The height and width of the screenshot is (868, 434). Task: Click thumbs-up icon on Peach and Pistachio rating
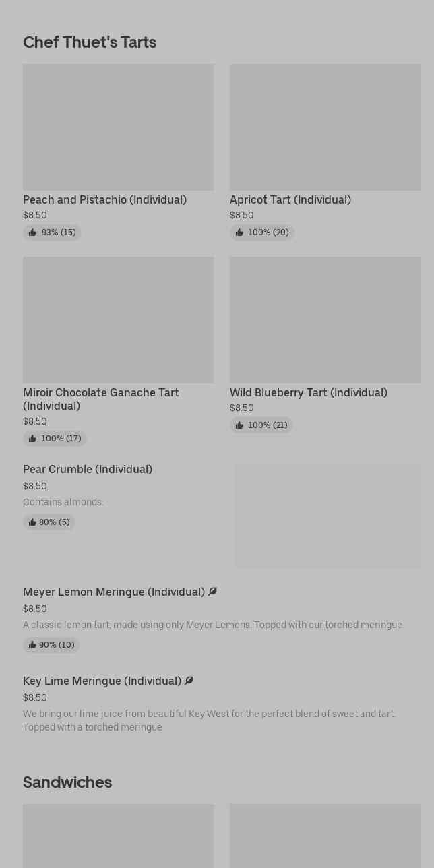click(32, 232)
